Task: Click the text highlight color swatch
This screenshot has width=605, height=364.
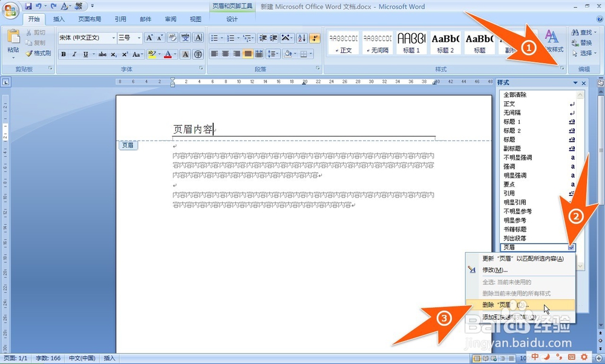Action: click(152, 54)
